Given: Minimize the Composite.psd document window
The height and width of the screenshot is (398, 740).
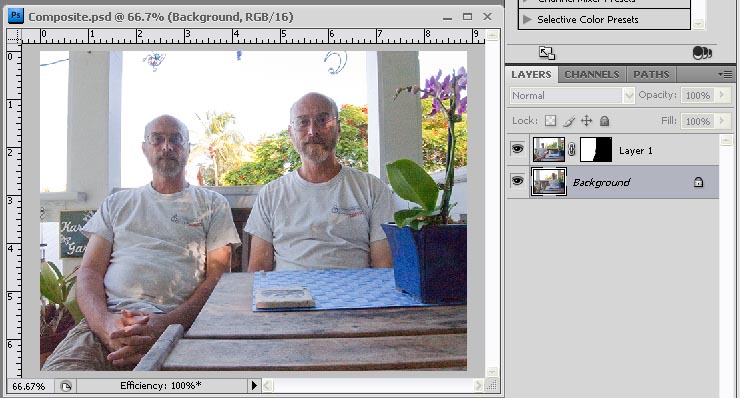Looking at the screenshot, I should point(447,17).
